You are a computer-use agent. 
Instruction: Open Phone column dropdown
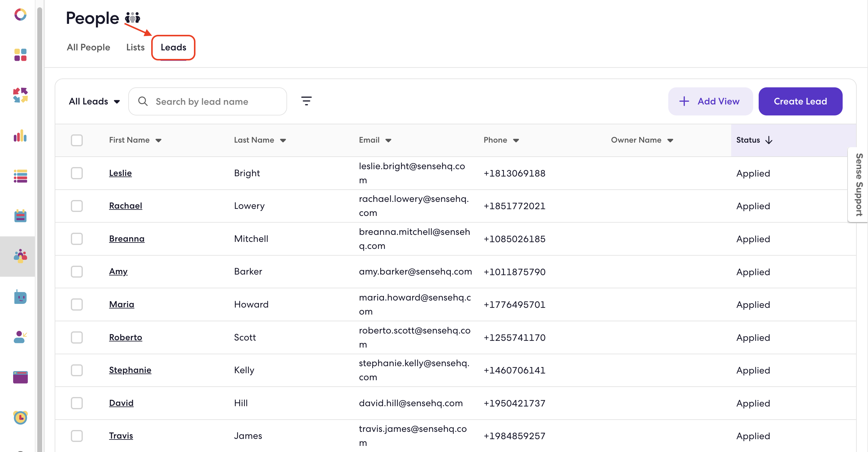pyautogui.click(x=516, y=140)
